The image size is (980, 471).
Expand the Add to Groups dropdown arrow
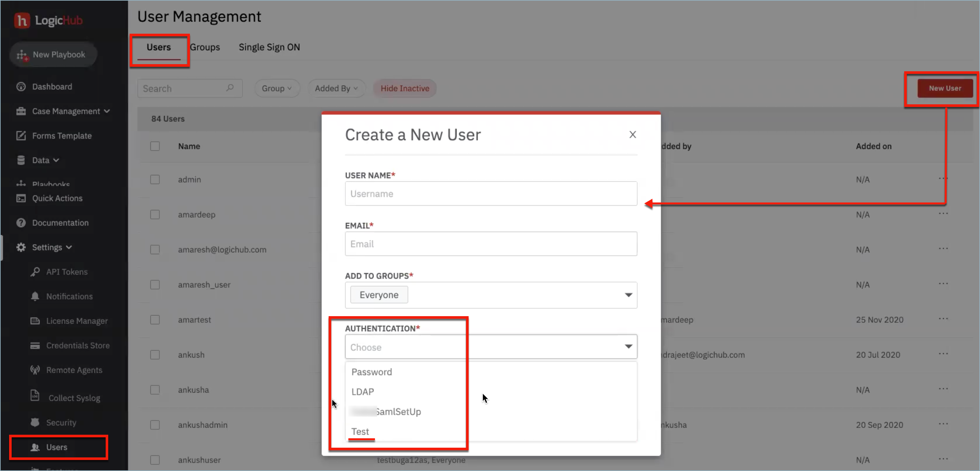click(628, 295)
